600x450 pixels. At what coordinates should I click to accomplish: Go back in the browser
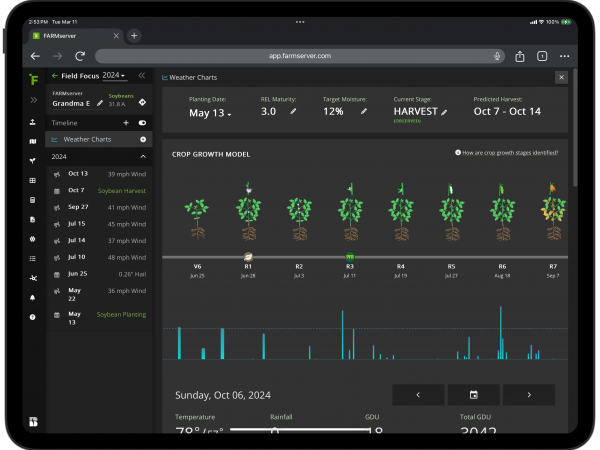tap(35, 57)
